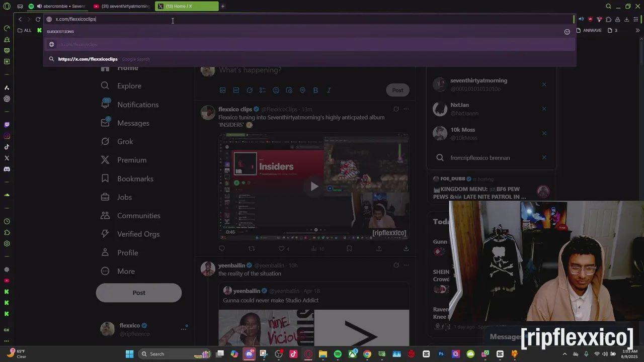Play the flexxico clips Insiders video
Screen dimensions: 644x362
[x=314, y=187]
